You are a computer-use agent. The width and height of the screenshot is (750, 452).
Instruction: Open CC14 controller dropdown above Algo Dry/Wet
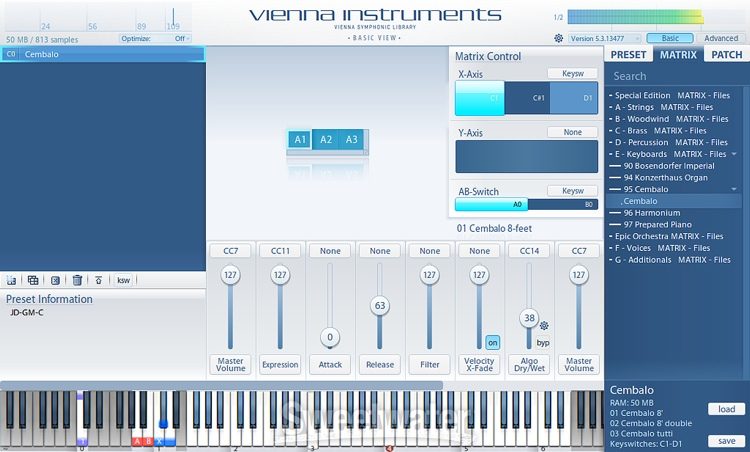[529, 251]
